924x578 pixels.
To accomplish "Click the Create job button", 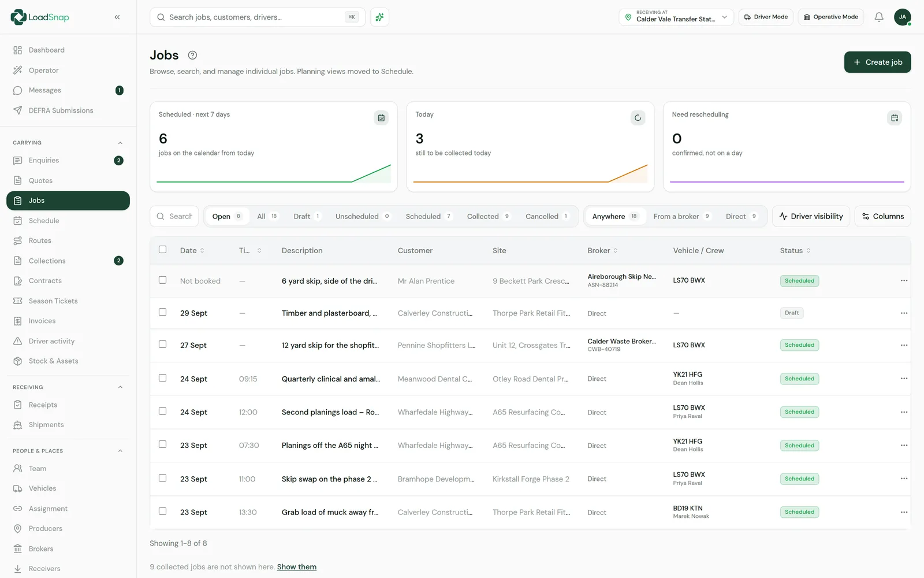I will tap(877, 62).
